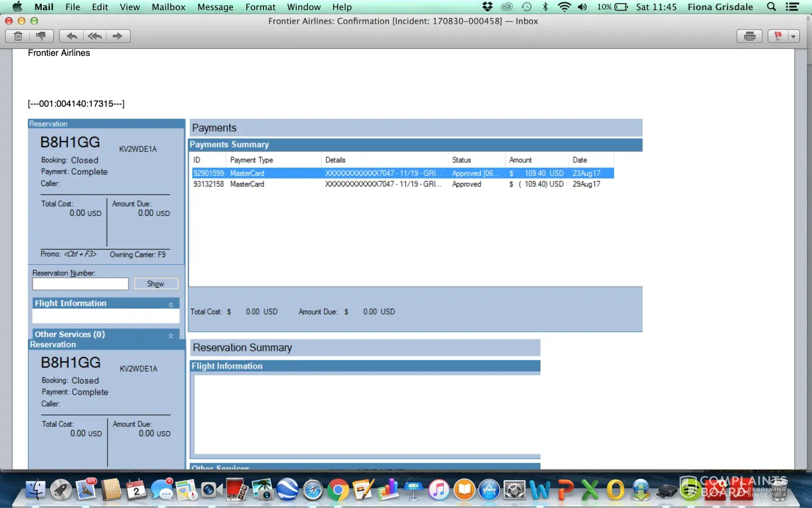Click the Reply All double-arrow icon
Screen dimensions: 812x508
click(x=95, y=36)
